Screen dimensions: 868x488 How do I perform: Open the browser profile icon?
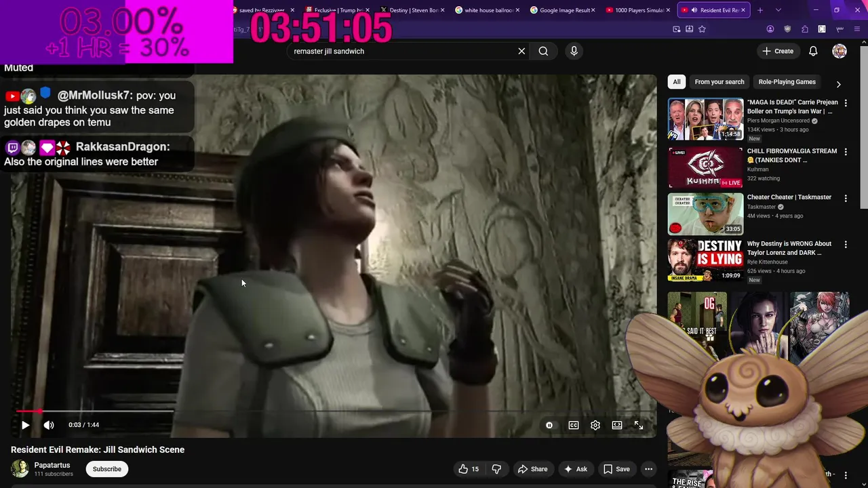pos(770,29)
